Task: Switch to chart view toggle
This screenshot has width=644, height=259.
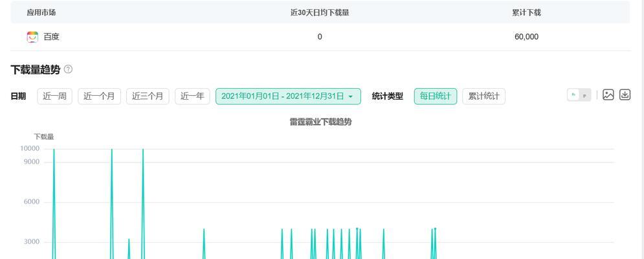Action: (573, 95)
